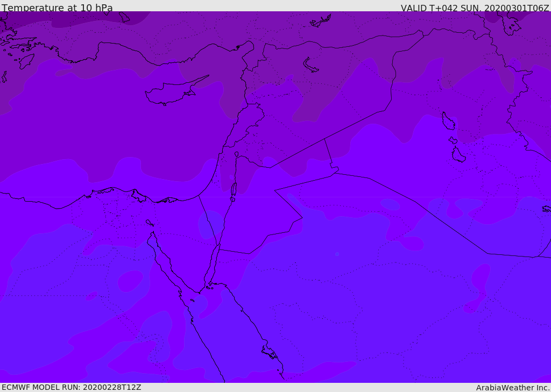Click the 'ArabiaWeather Inc.' credit text
The height and width of the screenshot is (392, 551).
[513, 388]
